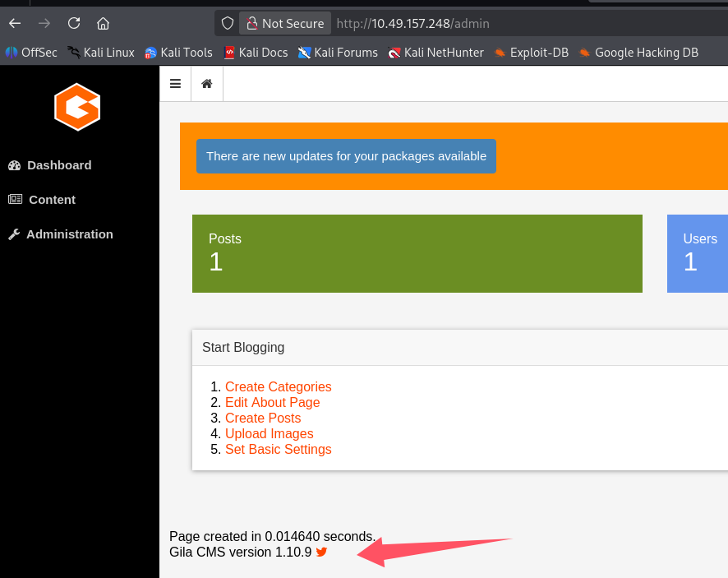Open the Edit About Page link
Screen dimensions: 728x578
coord(272,403)
